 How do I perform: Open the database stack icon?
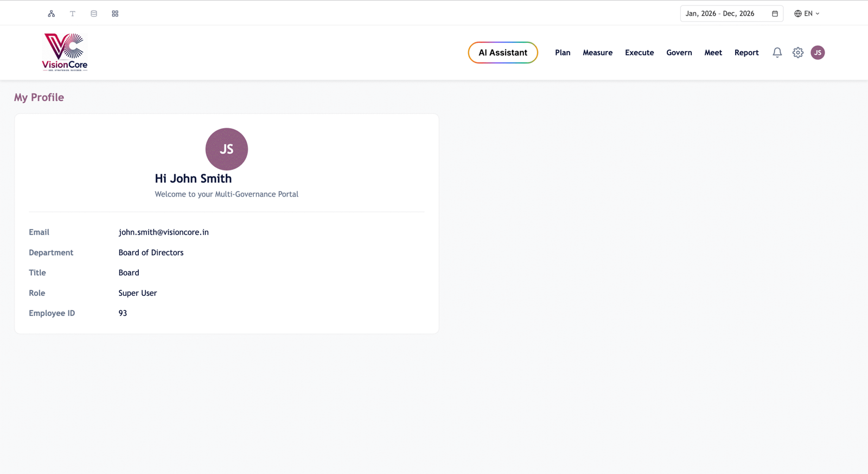pyautogui.click(x=94, y=14)
